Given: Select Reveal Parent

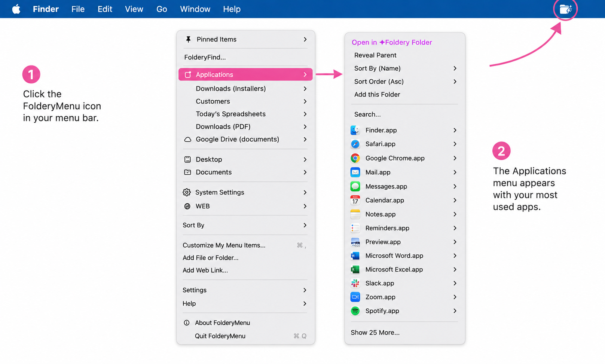Looking at the screenshot, I should tap(375, 55).
